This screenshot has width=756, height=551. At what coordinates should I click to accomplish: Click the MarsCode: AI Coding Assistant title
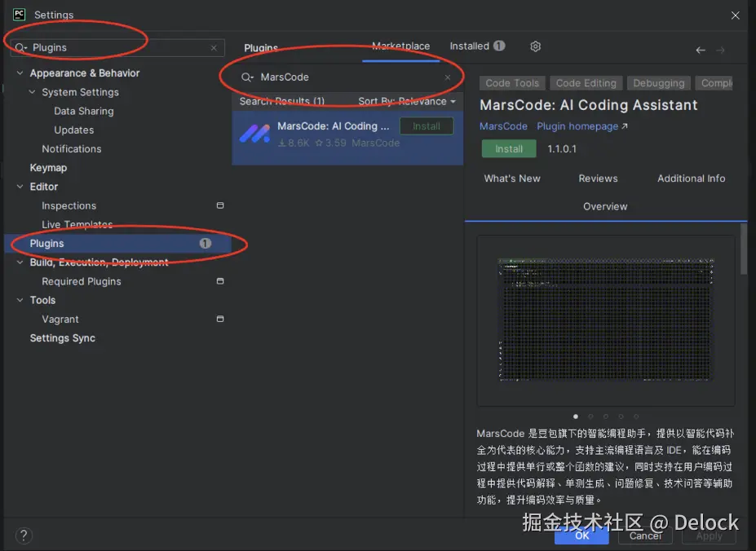(588, 105)
